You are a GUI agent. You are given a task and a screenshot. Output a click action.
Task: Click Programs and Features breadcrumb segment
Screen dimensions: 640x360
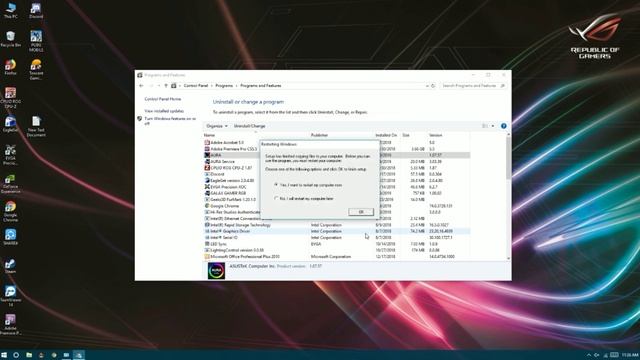coord(260,86)
